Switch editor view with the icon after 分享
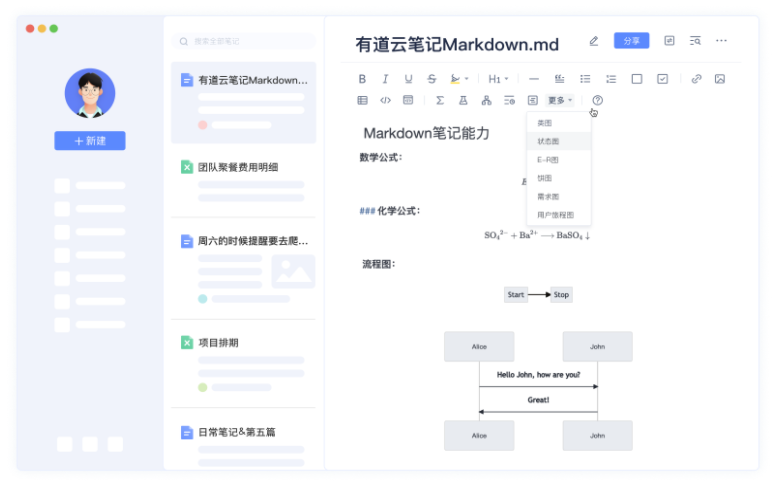774x484 pixels. [669, 40]
